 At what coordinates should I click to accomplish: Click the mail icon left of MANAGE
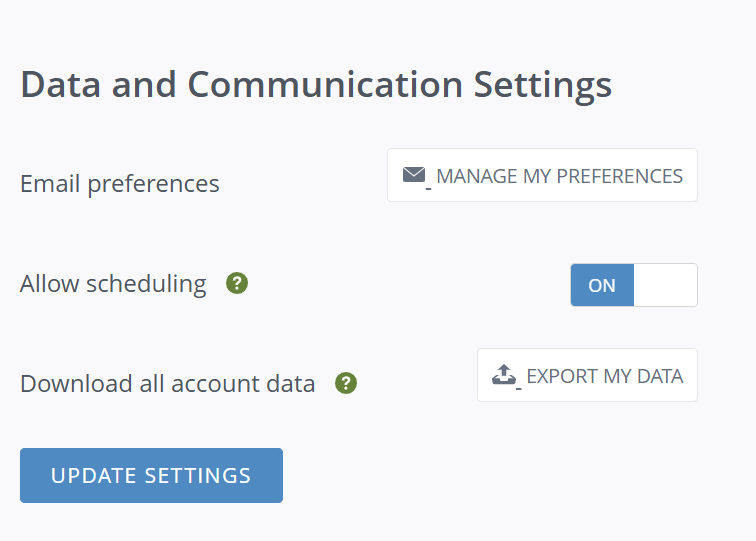pos(414,175)
